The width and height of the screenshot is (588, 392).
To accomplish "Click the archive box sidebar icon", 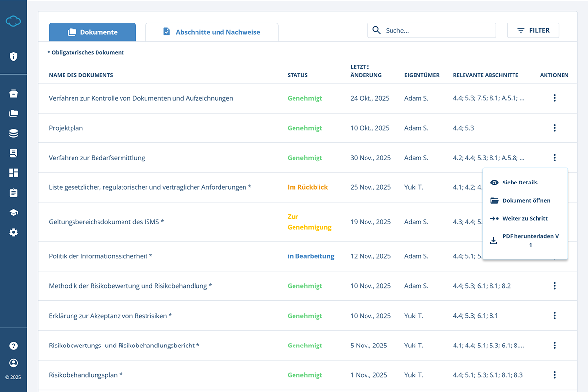I will point(13,93).
